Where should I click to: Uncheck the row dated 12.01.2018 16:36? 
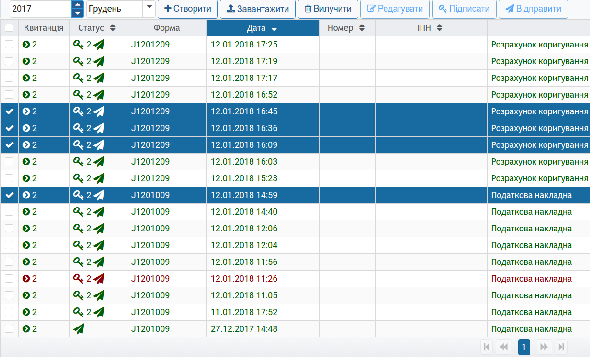[x=9, y=128]
